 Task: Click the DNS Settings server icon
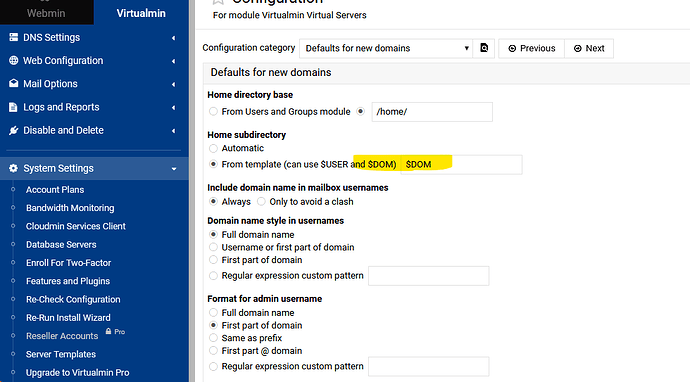[14, 37]
